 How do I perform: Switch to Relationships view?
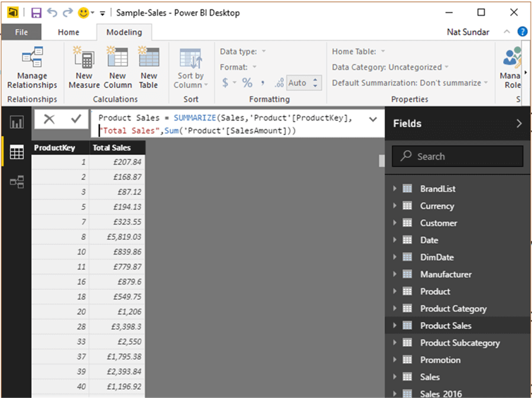(17, 182)
